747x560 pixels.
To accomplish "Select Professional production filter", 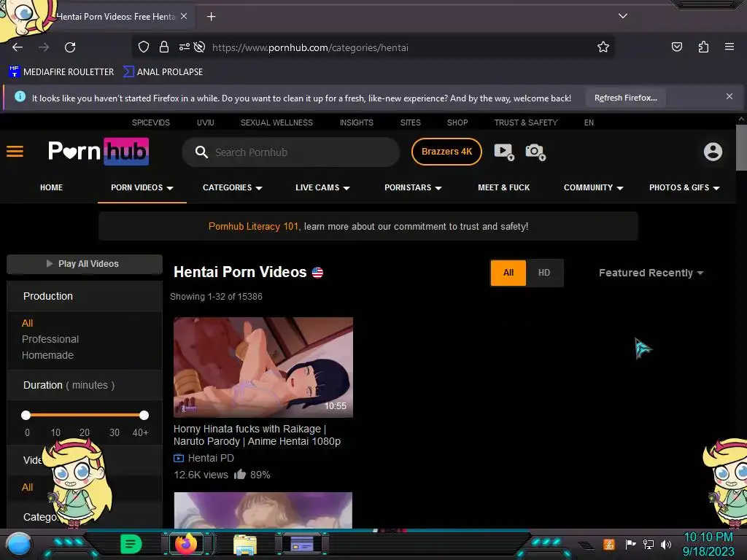I will [50, 339].
